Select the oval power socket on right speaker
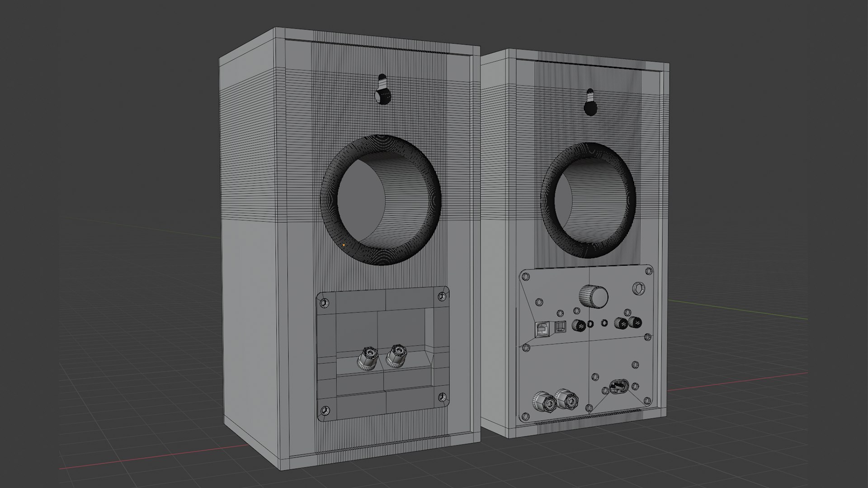Screen dimensions: 868x488 click(x=619, y=386)
